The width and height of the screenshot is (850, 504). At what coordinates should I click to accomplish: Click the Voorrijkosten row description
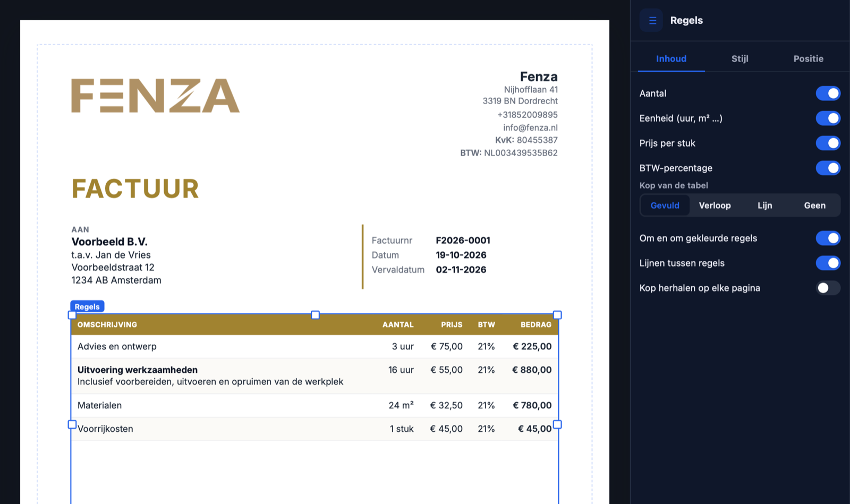(x=105, y=429)
